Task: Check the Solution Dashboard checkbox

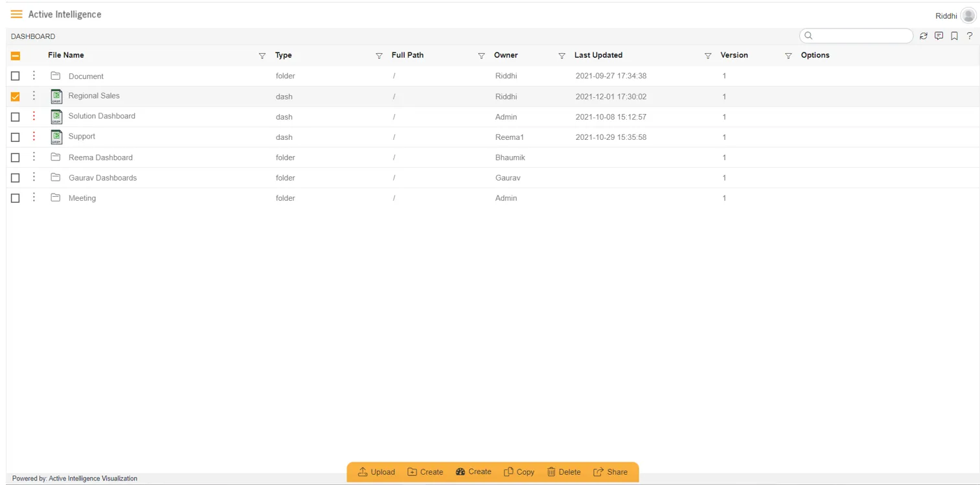Action: [x=16, y=117]
